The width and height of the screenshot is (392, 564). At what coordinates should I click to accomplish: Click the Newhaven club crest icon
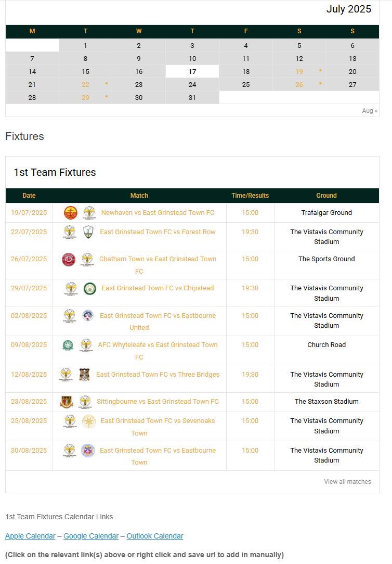70,212
